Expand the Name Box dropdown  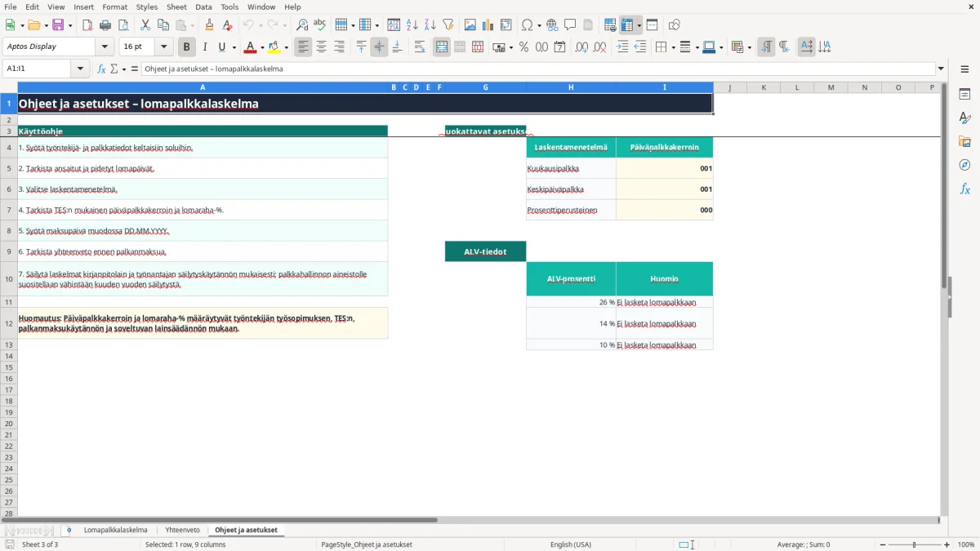[x=81, y=69]
